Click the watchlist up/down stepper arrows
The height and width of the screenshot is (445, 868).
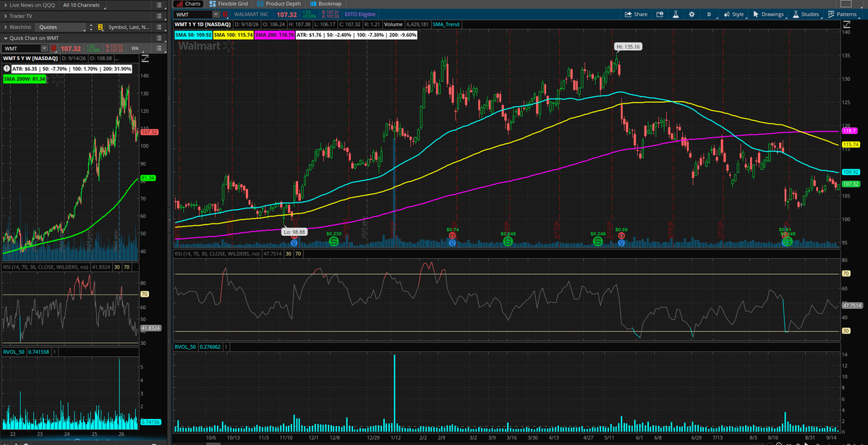coord(91,27)
